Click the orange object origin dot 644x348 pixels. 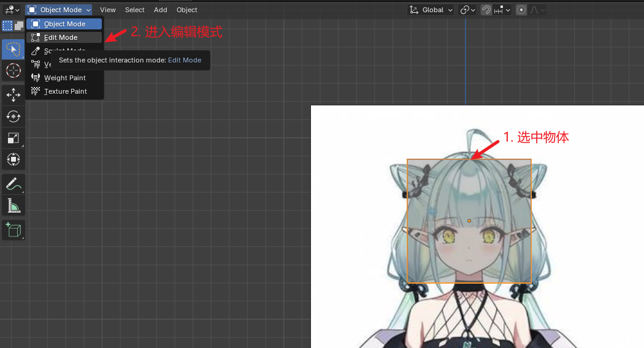pos(469,221)
